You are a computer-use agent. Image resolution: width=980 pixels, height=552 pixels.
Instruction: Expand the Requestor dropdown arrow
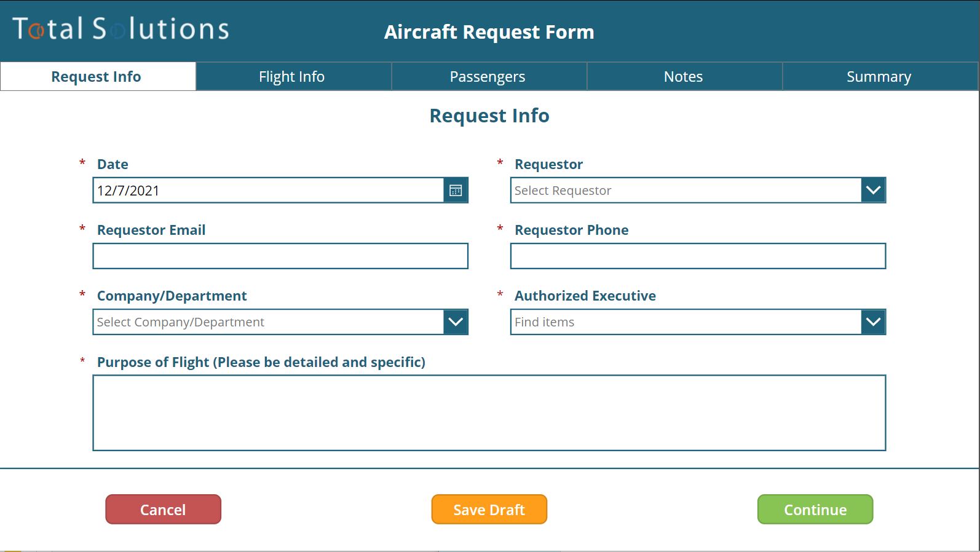click(x=873, y=191)
